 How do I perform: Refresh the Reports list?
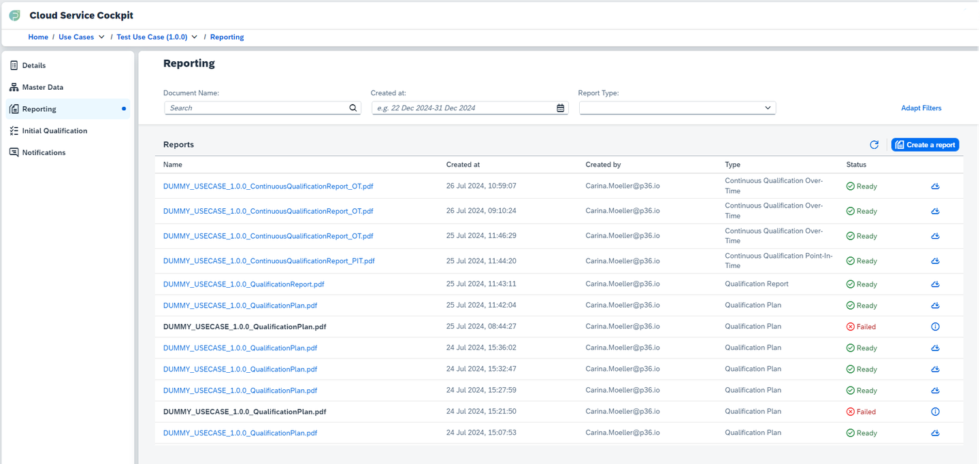click(874, 144)
